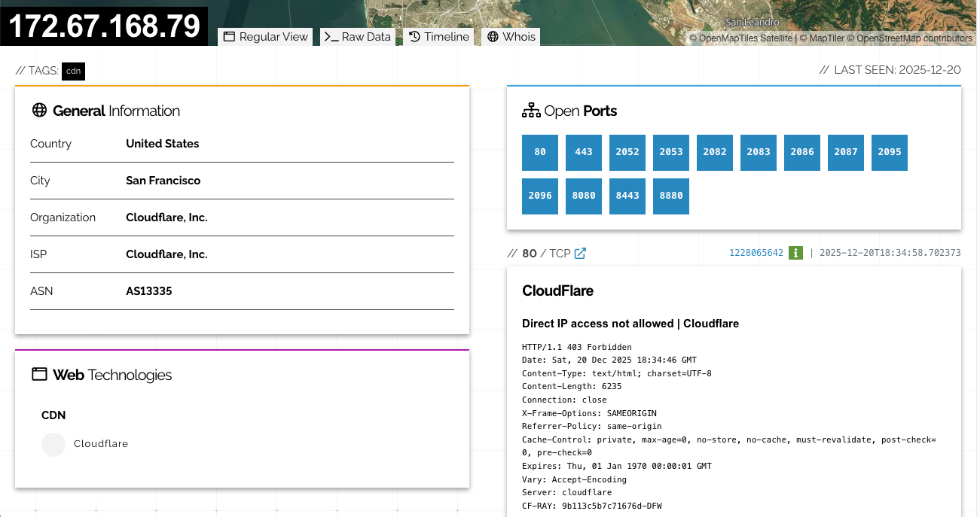
Task: Select open port 2053
Action: [671, 153]
